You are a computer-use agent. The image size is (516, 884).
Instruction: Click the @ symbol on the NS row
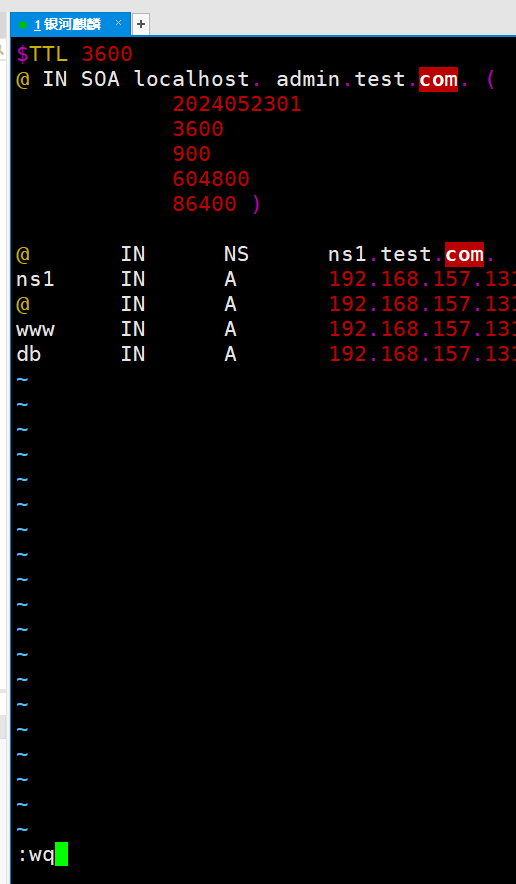(x=23, y=254)
